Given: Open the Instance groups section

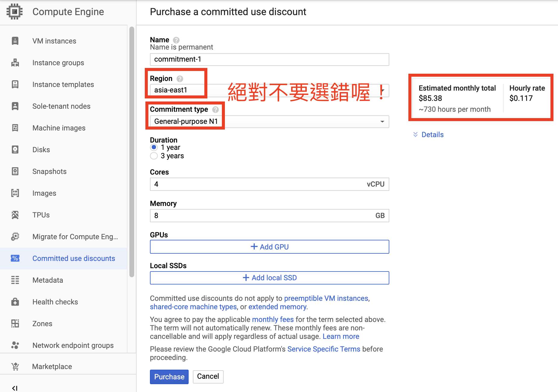Looking at the screenshot, I should pyautogui.click(x=58, y=63).
